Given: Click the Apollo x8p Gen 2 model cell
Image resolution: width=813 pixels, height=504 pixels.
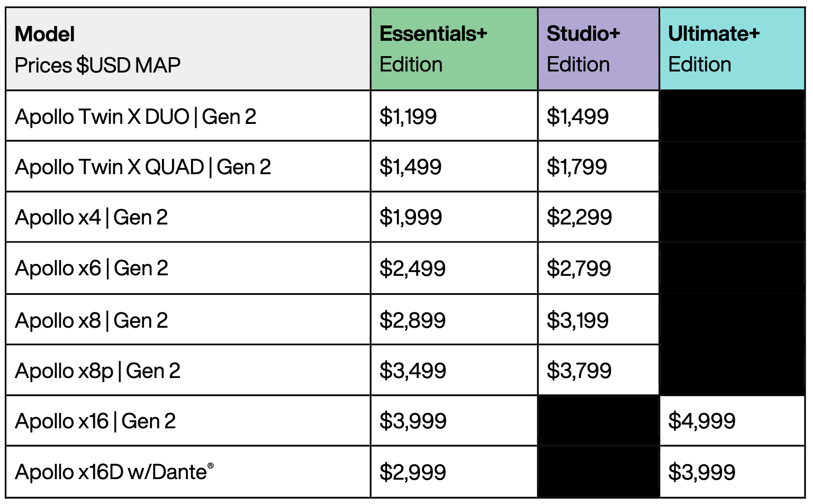Looking at the screenshot, I should point(98,371).
